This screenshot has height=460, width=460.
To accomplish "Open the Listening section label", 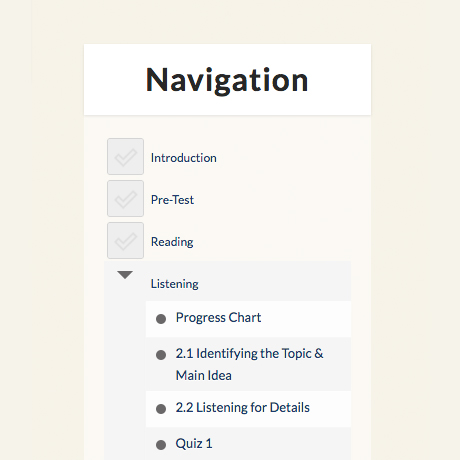I will point(175,284).
